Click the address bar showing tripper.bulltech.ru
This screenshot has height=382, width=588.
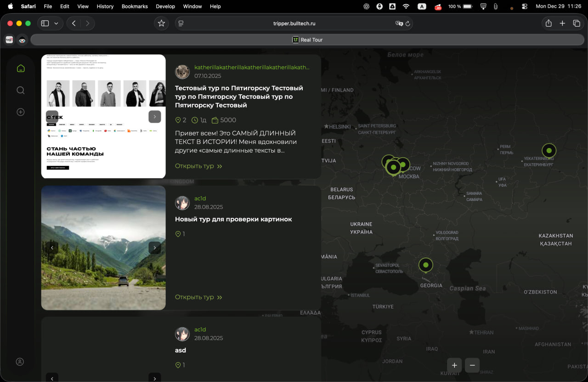point(294,23)
